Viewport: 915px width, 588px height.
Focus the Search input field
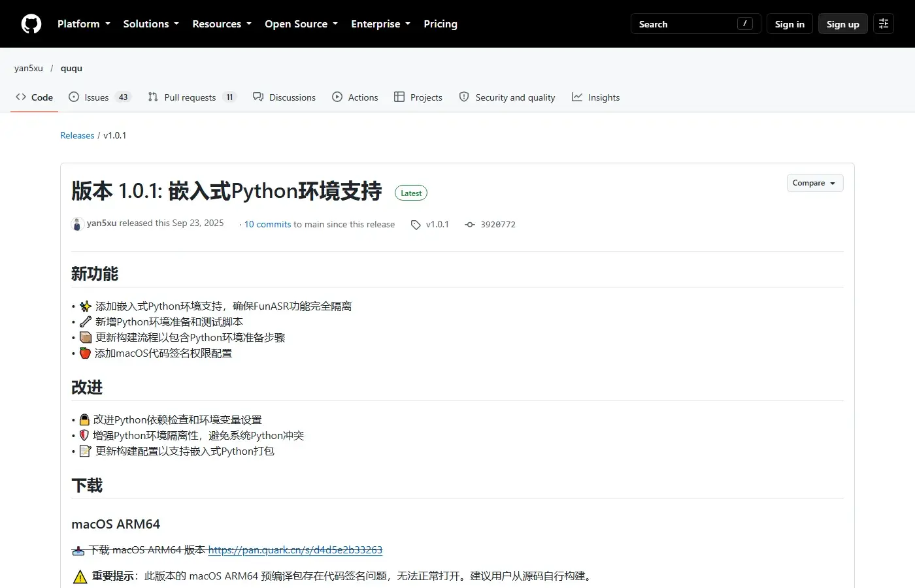click(695, 24)
